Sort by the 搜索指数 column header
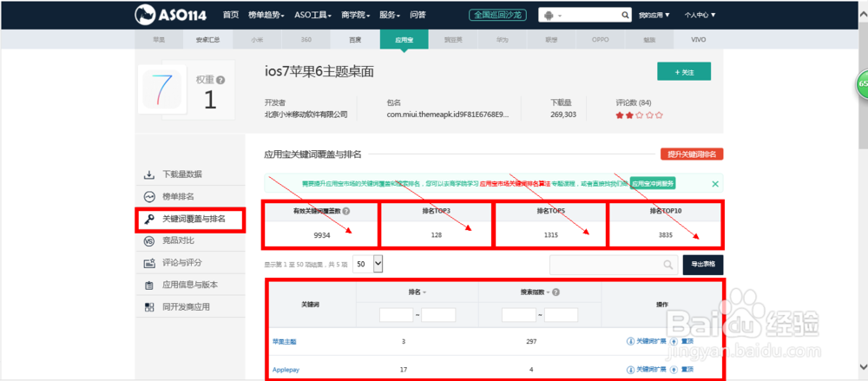The height and width of the screenshot is (381, 868). point(536,292)
